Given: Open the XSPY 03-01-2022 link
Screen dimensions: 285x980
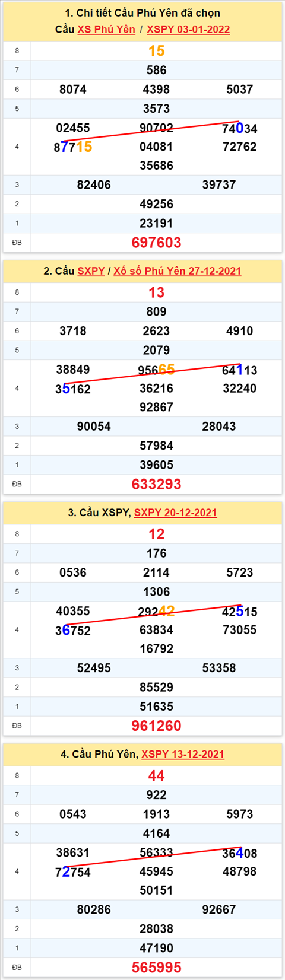Looking at the screenshot, I should coord(188,30).
